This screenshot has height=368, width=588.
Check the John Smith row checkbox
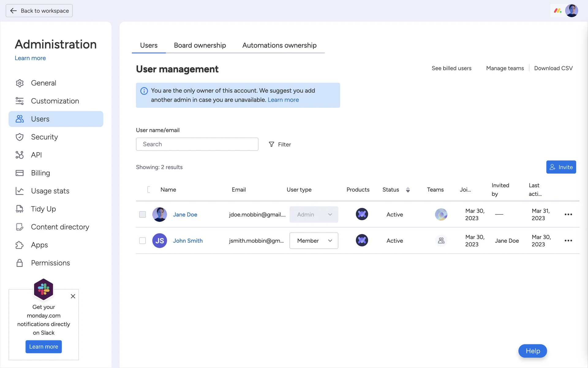(x=142, y=240)
